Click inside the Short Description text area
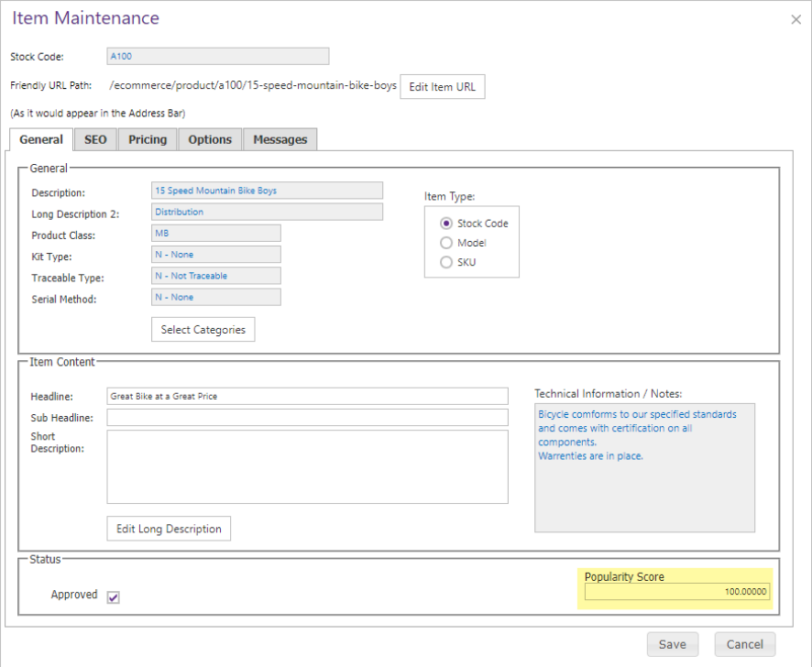The height and width of the screenshot is (667, 812). pyautogui.click(x=307, y=466)
